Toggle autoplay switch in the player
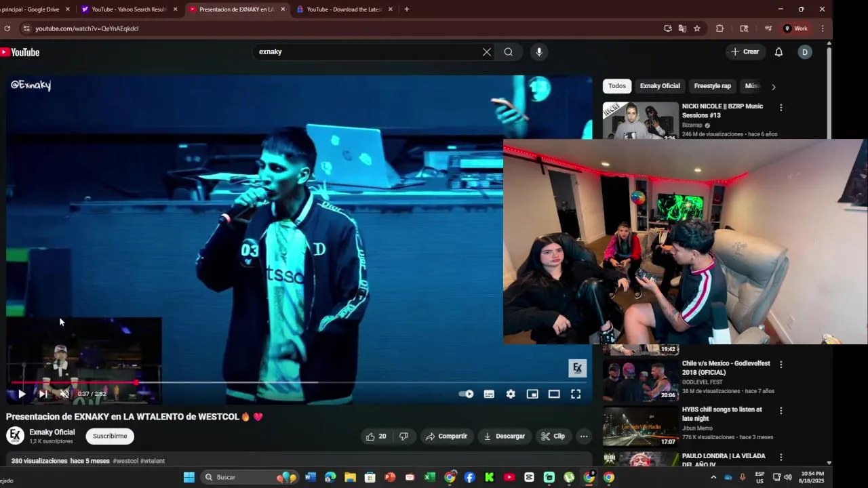 pyautogui.click(x=466, y=394)
